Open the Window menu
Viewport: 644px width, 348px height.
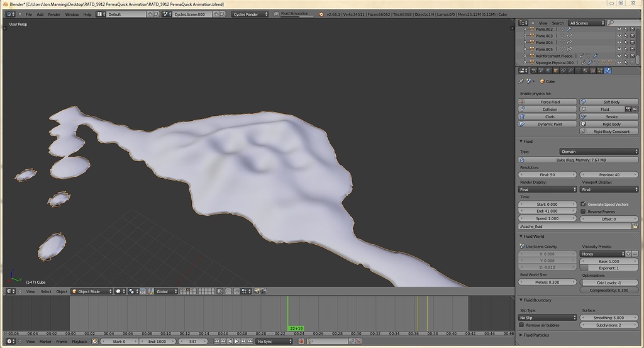click(72, 14)
